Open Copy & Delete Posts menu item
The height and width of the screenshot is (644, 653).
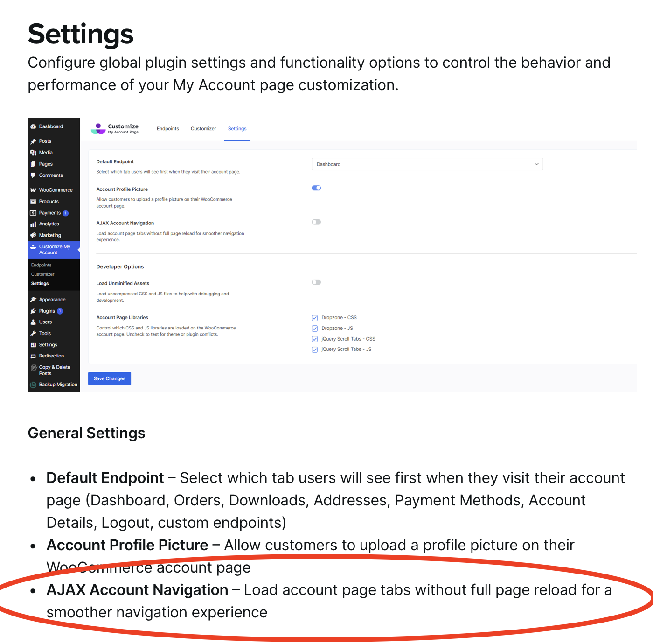click(55, 370)
